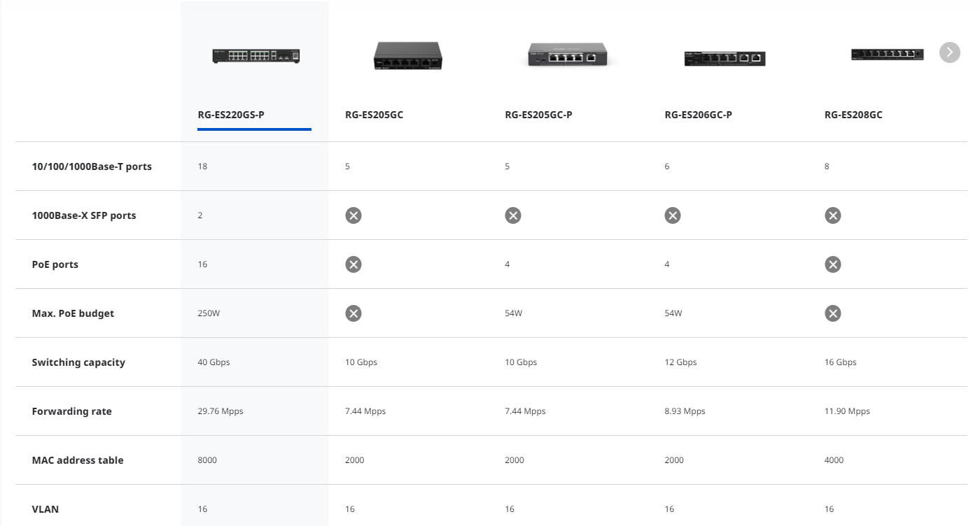The image size is (980, 526).
Task: Click the Max. PoE budget X icon for RG-ES205GC
Action: (x=353, y=313)
